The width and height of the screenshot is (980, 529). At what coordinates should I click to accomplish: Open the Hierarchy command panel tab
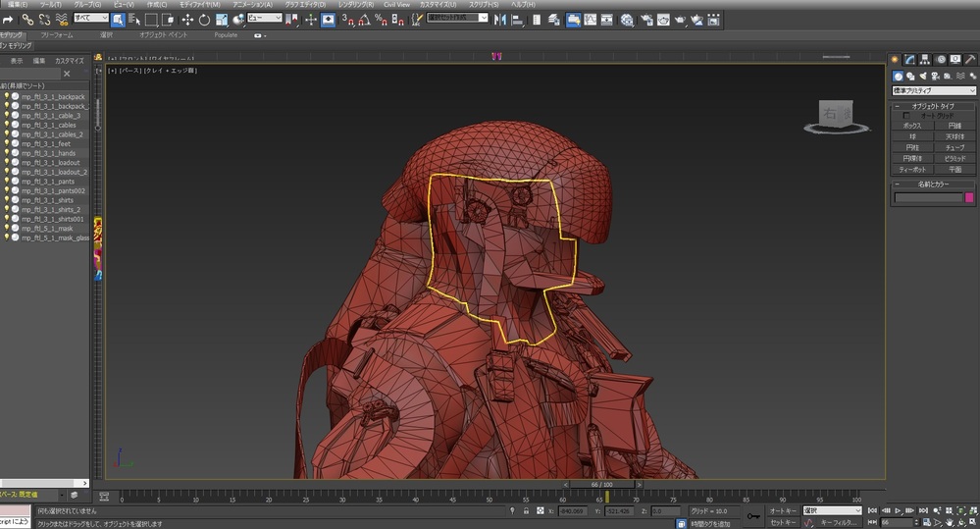click(926, 60)
